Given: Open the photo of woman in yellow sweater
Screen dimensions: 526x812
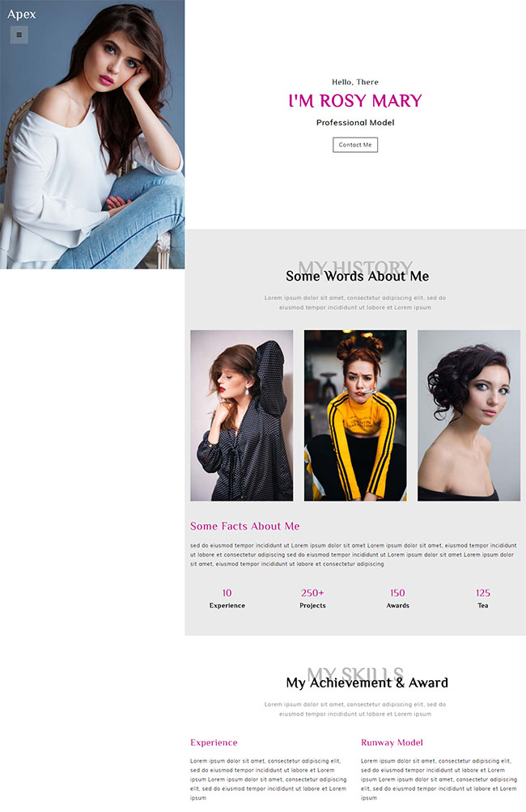Looking at the screenshot, I should 355,416.
